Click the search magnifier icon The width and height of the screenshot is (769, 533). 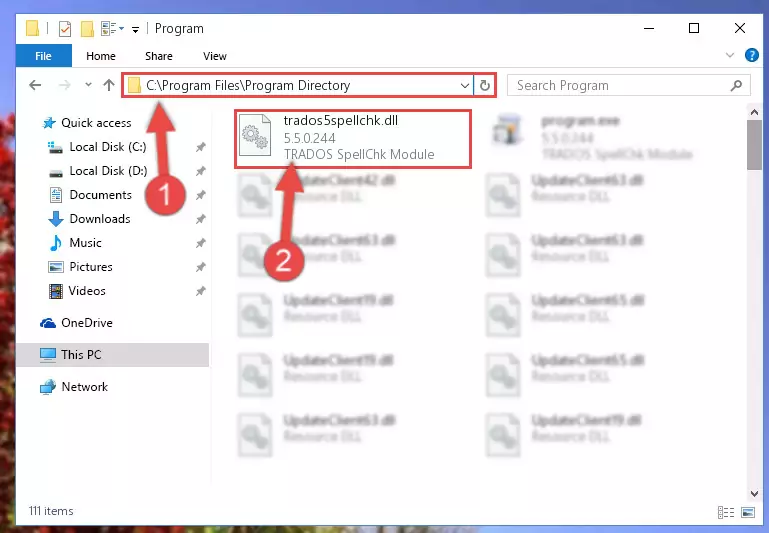click(x=736, y=86)
